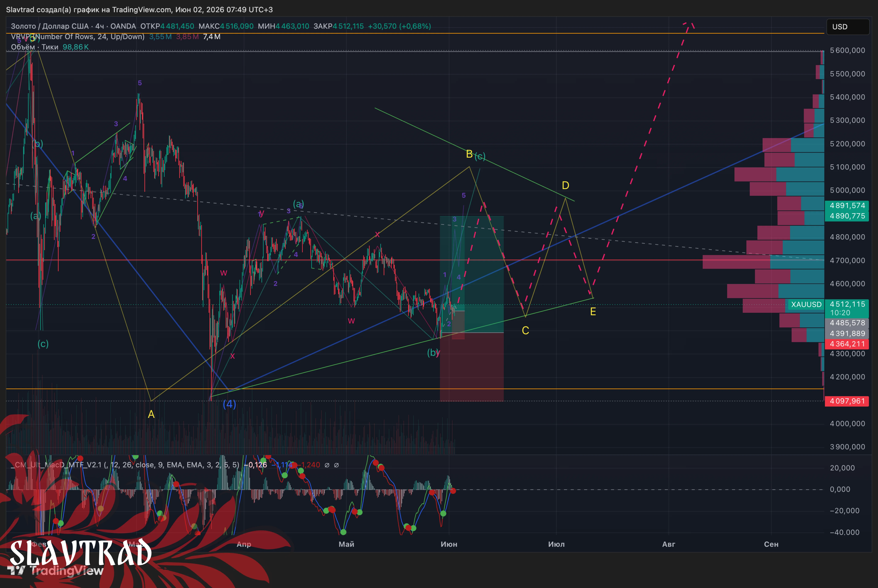Click the gray price label 4 485,578
The width and height of the screenshot is (878, 588).
pyautogui.click(x=847, y=323)
